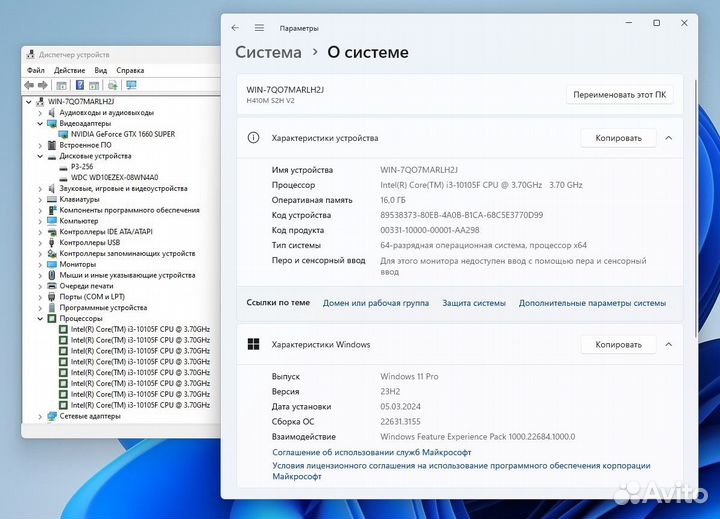
Task: Maximize the Settings window
Action: tap(657, 23)
